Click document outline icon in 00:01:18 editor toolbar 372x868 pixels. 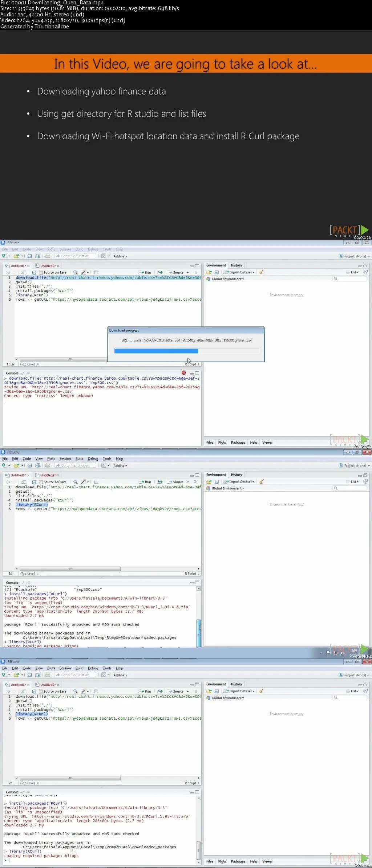click(x=195, y=482)
